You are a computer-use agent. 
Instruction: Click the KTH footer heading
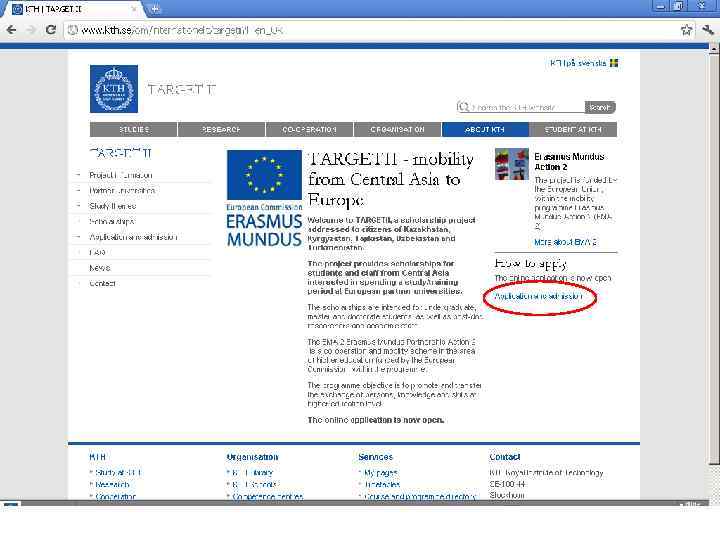pos(98,457)
